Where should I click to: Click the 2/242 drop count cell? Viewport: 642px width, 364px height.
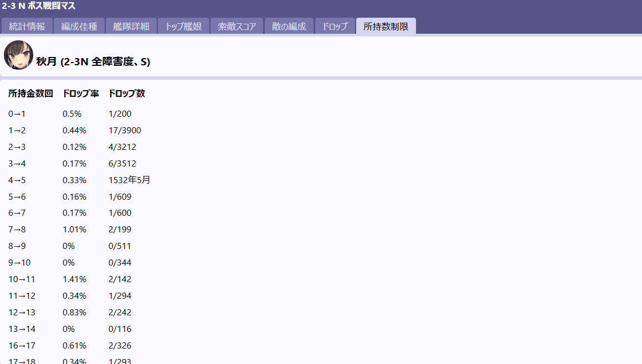(120, 313)
